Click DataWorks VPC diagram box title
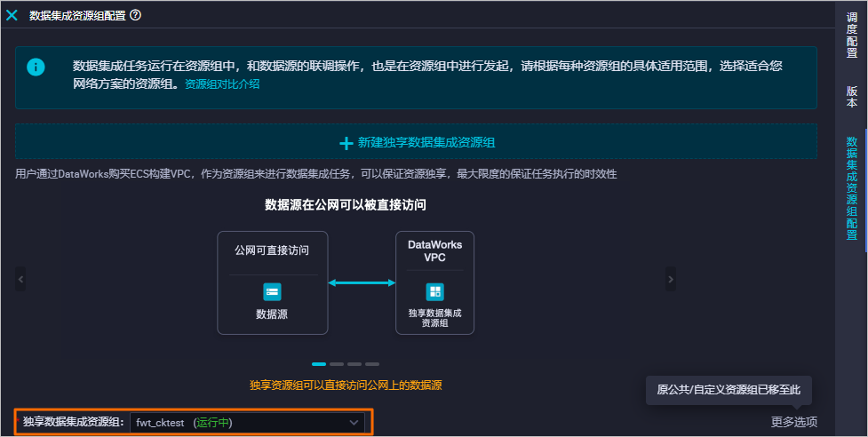 434,251
